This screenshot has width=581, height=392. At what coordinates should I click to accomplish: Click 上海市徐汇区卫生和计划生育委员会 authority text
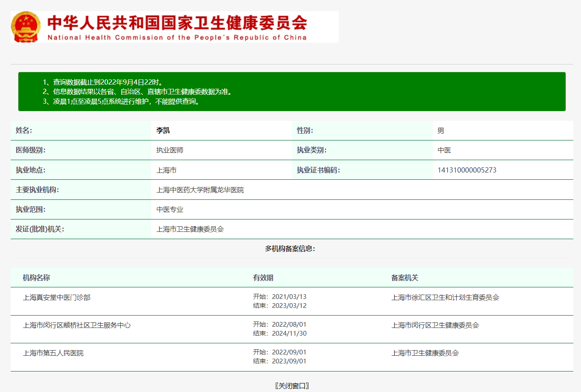446,297
